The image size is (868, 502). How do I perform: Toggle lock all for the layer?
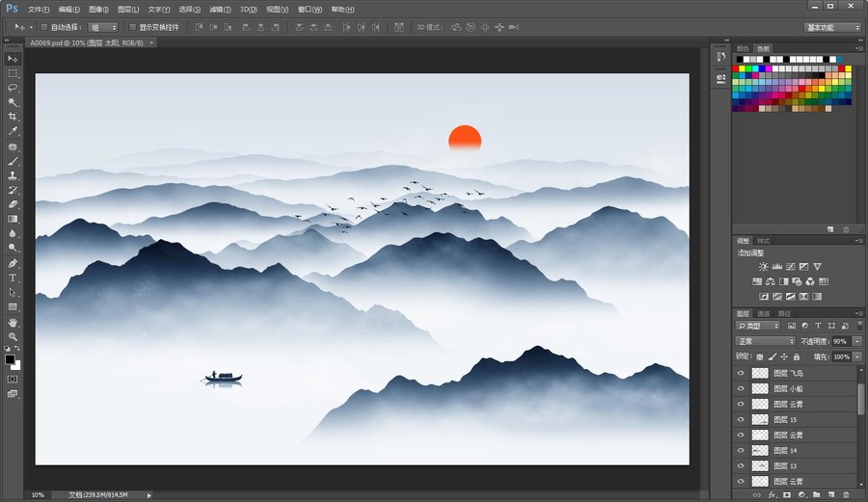tap(797, 357)
